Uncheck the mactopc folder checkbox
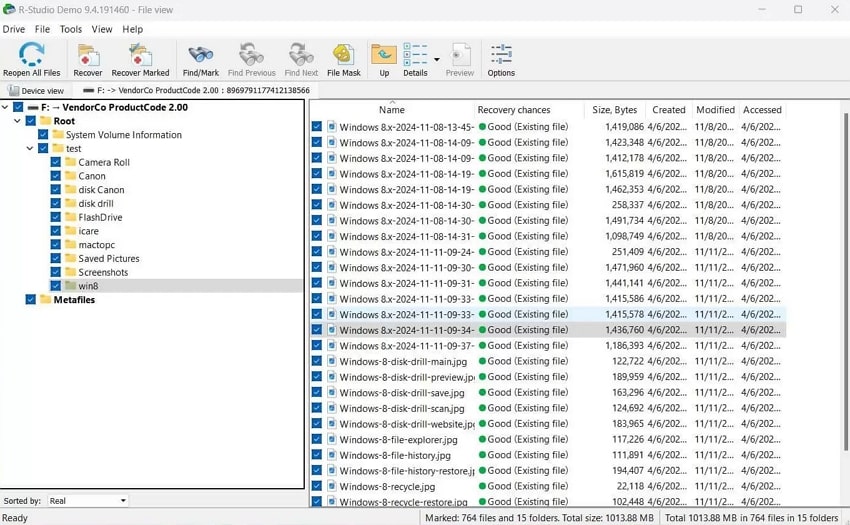Screen dimensions: 850x525 point(55,244)
